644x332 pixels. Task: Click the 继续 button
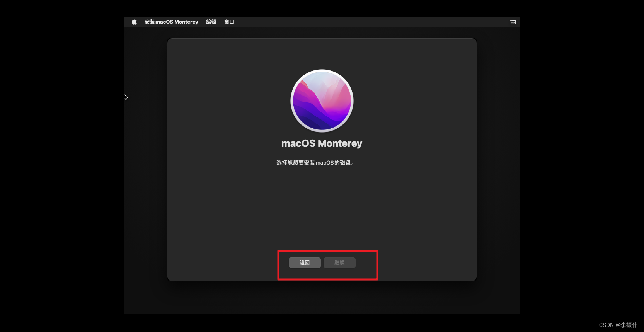[x=339, y=263]
